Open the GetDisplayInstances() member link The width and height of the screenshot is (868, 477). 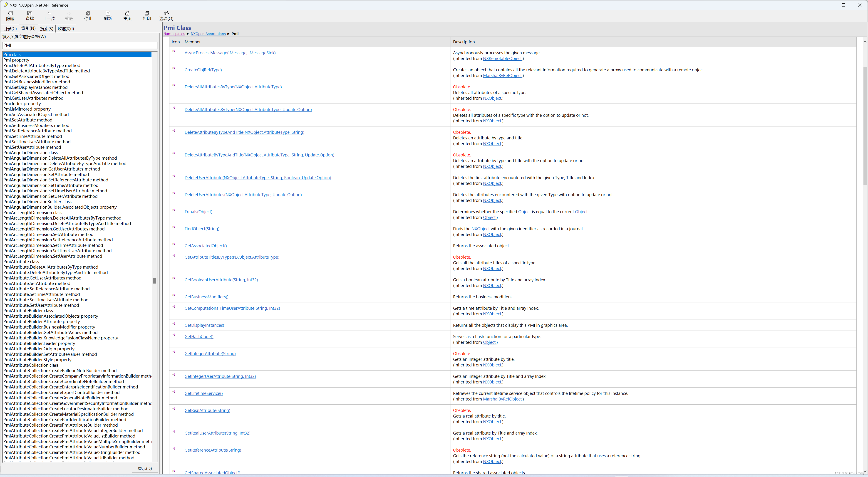click(x=205, y=325)
